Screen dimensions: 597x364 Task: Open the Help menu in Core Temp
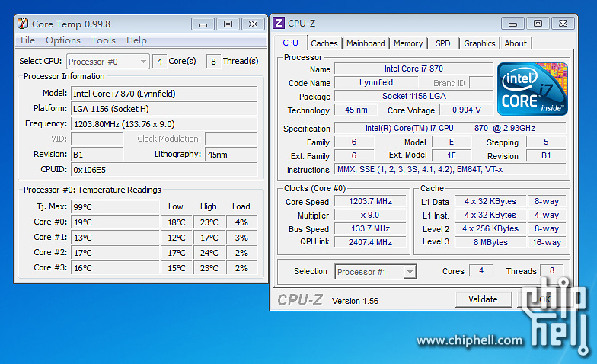coord(136,40)
